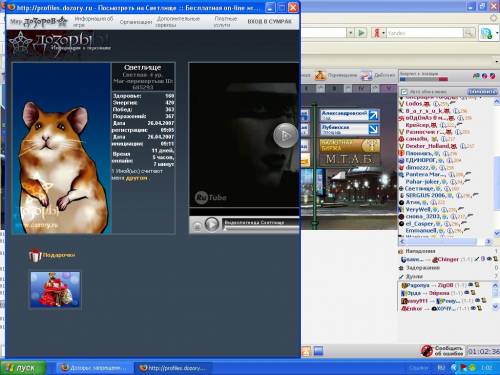Open the ВХОД В СУМРАК menu item
Image resolution: width=500 pixels, height=375 pixels.
point(269,21)
